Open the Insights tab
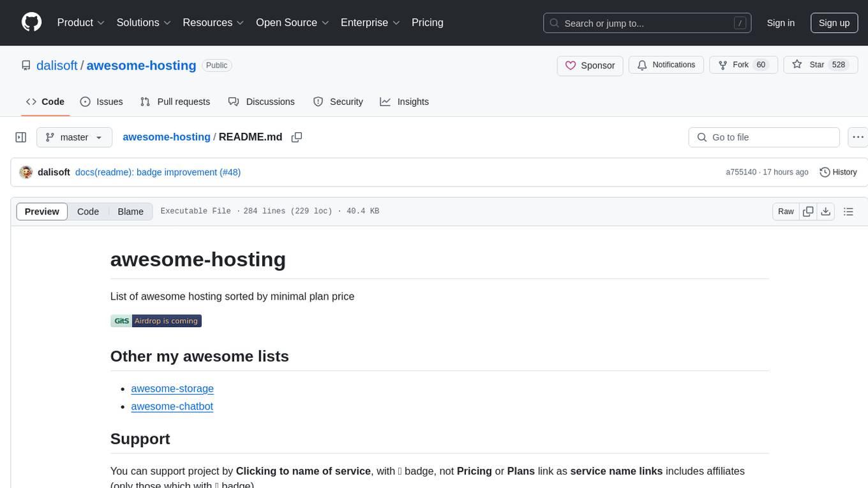 405,102
